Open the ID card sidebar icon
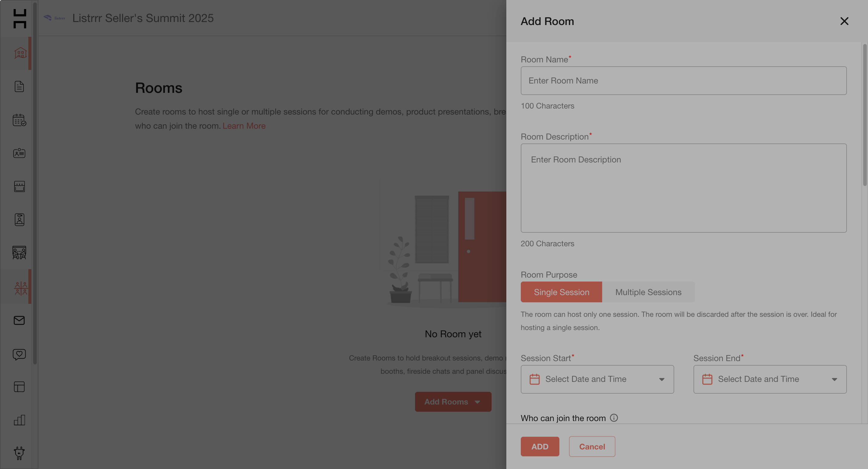 pyautogui.click(x=19, y=153)
